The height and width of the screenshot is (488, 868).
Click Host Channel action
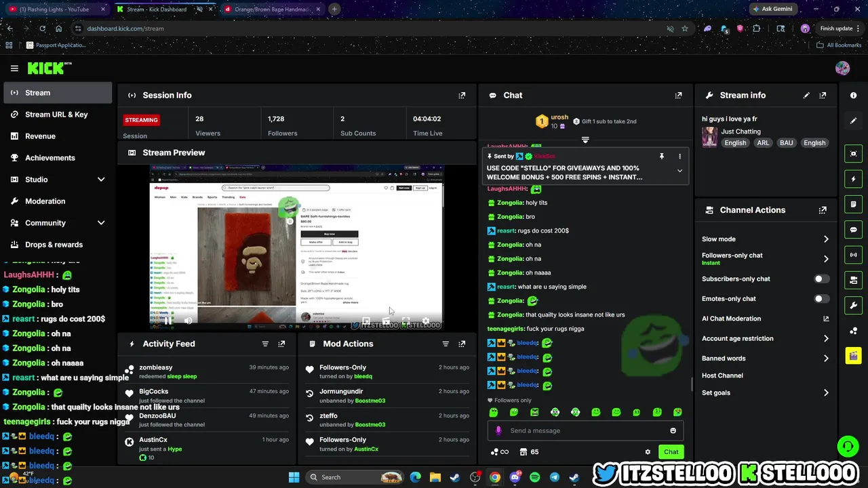pyautogui.click(x=722, y=375)
